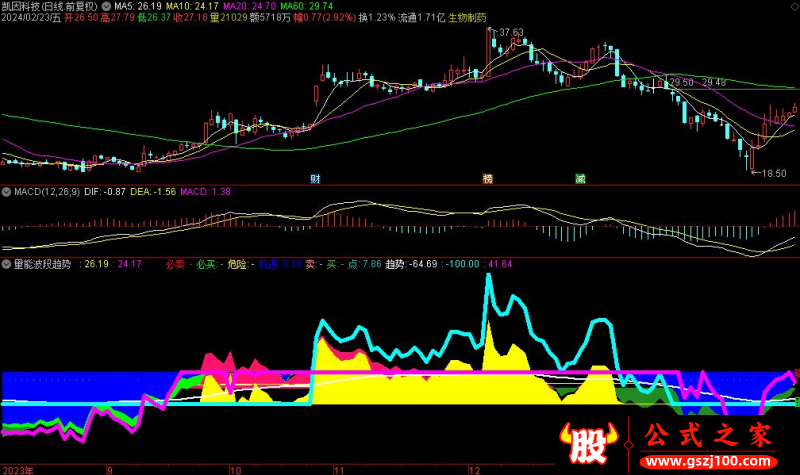Viewport: 800px width, 475px height.
Task: Select the MA5 value label
Action: pyautogui.click(x=134, y=6)
